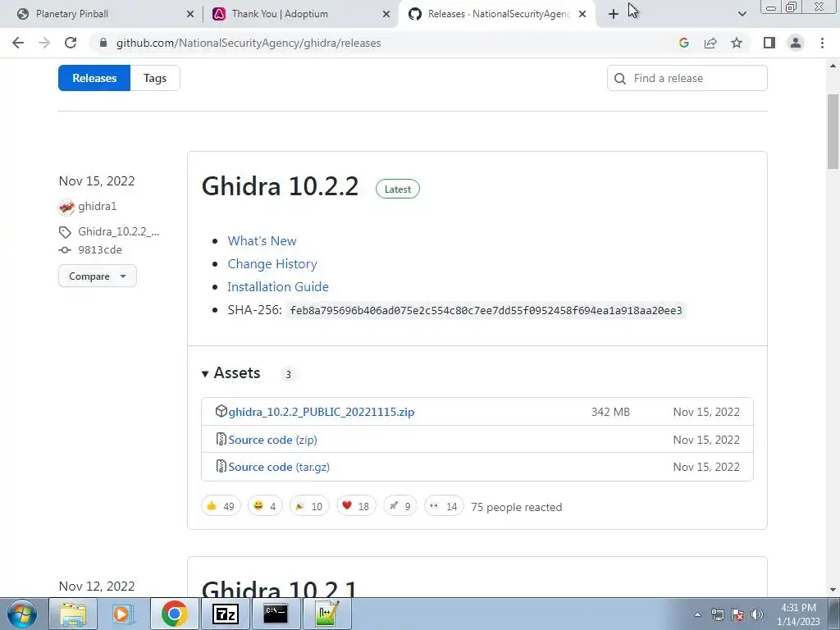Open the browser side panel
This screenshot has width=840, height=630.
tap(769, 43)
